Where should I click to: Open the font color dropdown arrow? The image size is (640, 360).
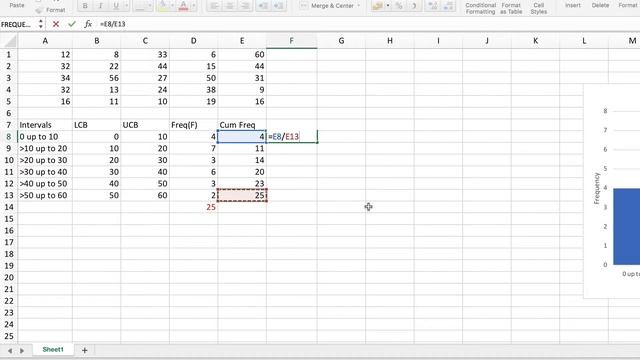click(193, 6)
